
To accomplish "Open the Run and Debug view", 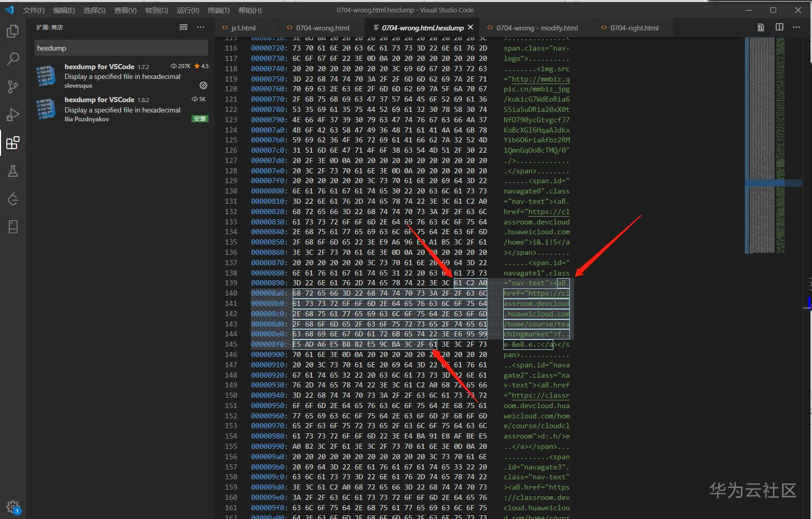I will pyautogui.click(x=12, y=115).
